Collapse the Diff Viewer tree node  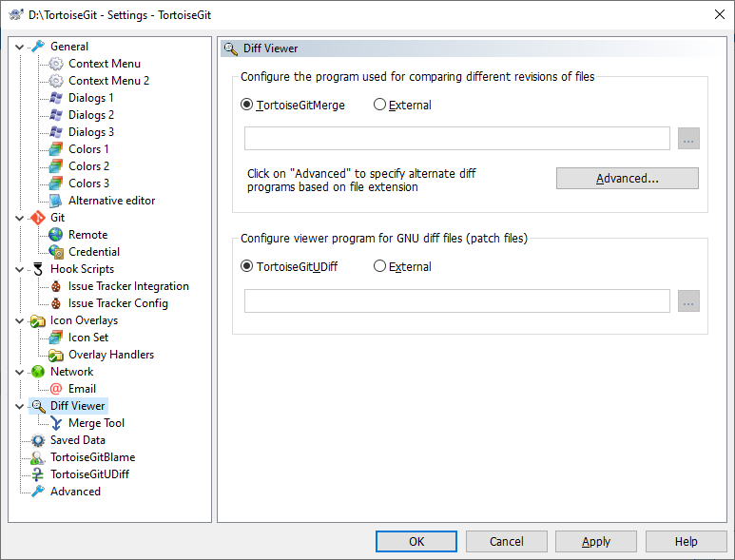19,406
